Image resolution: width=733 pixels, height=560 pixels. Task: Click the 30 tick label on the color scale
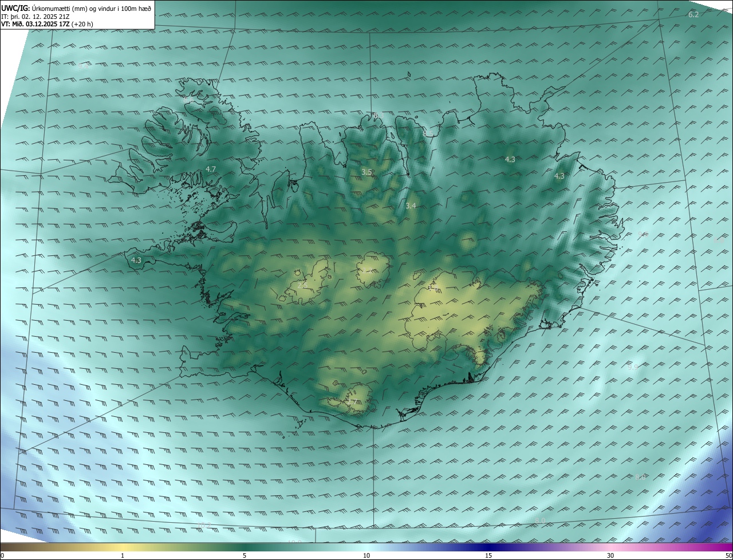click(610, 556)
